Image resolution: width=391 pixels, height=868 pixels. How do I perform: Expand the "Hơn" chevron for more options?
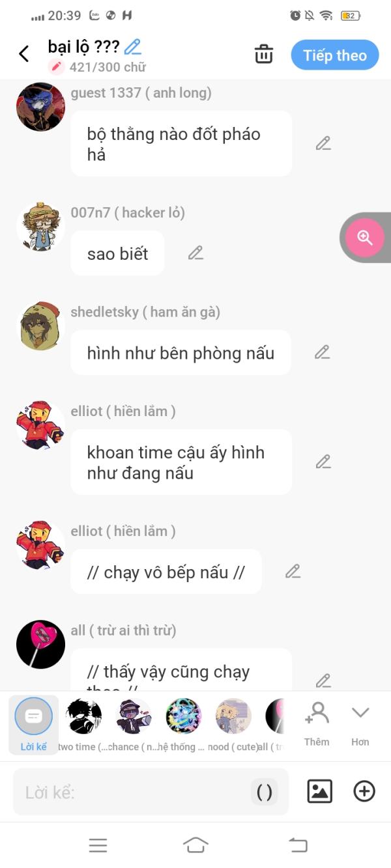click(x=360, y=724)
